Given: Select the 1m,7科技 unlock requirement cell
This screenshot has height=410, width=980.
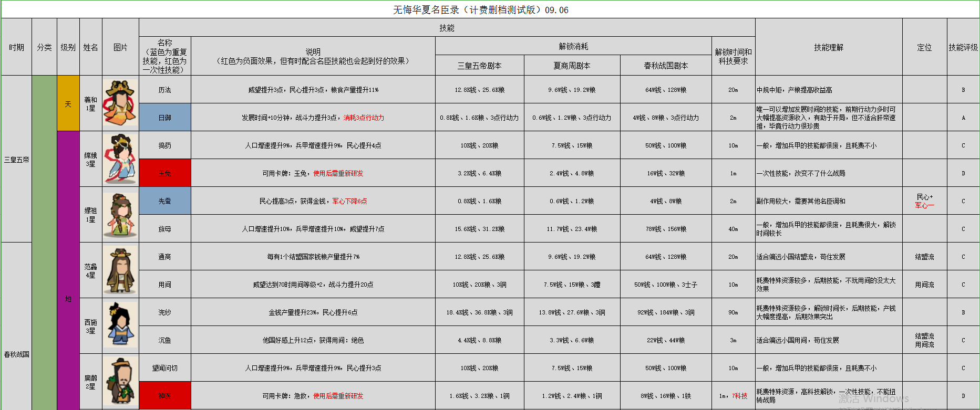Looking at the screenshot, I should [734, 396].
